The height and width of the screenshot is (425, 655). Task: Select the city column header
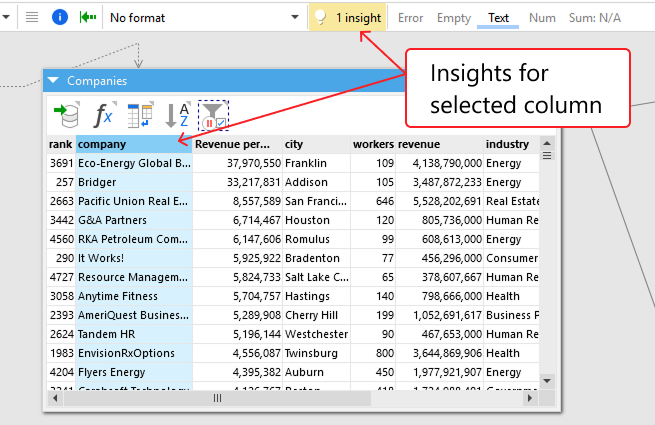[316, 144]
